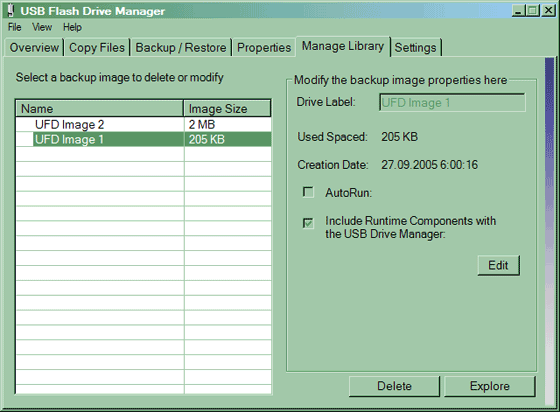Click the Delete button
The image size is (560, 412).
(394, 386)
